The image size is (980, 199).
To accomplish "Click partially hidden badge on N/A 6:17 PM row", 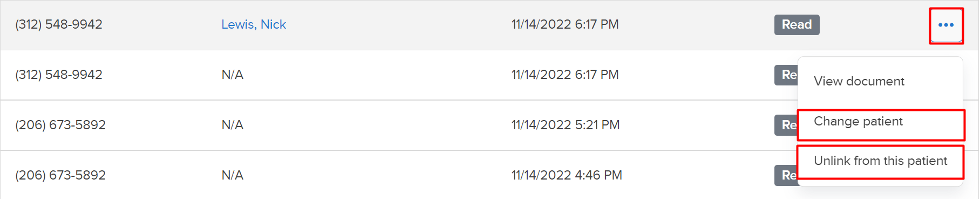I will coord(786,75).
